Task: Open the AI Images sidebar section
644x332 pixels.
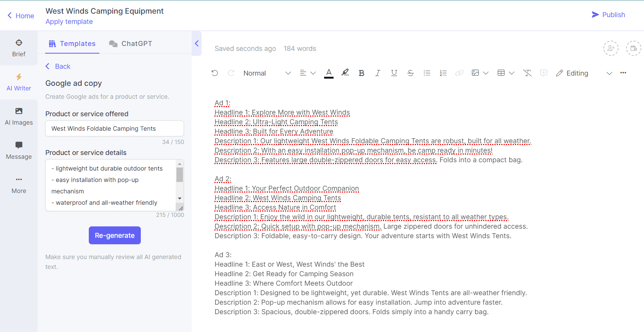Action: pos(19,117)
